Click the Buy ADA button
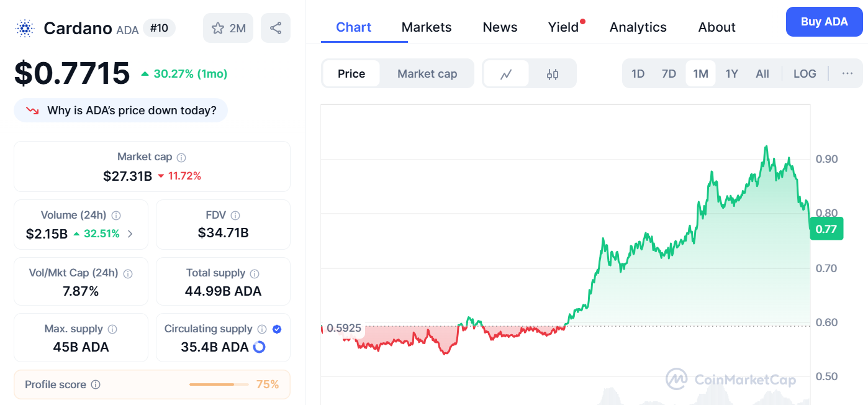The width and height of the screenshot is (868, 405). tap(824, 22)
